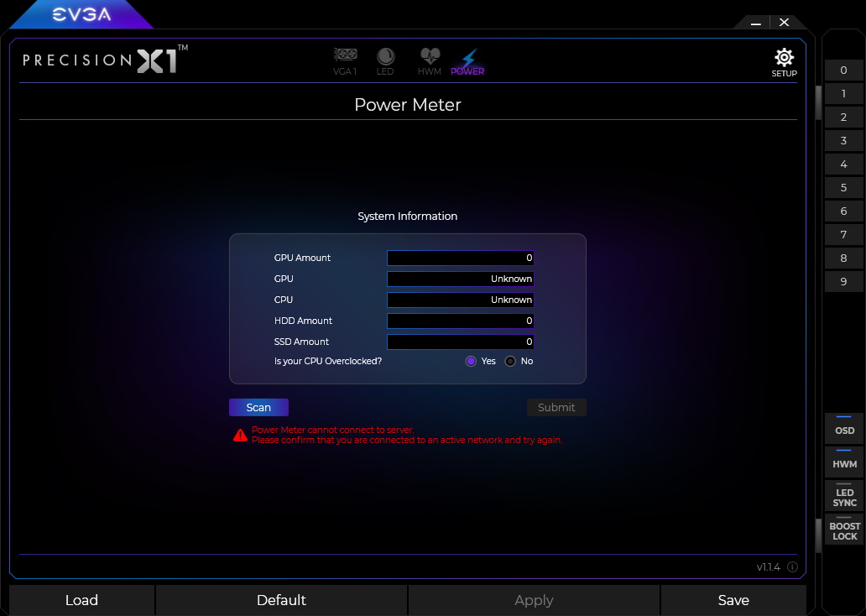The height and width of the screenshot is (616, 866).
Task: Select No for CPU overclocked
Action: (x=510, y=361)
